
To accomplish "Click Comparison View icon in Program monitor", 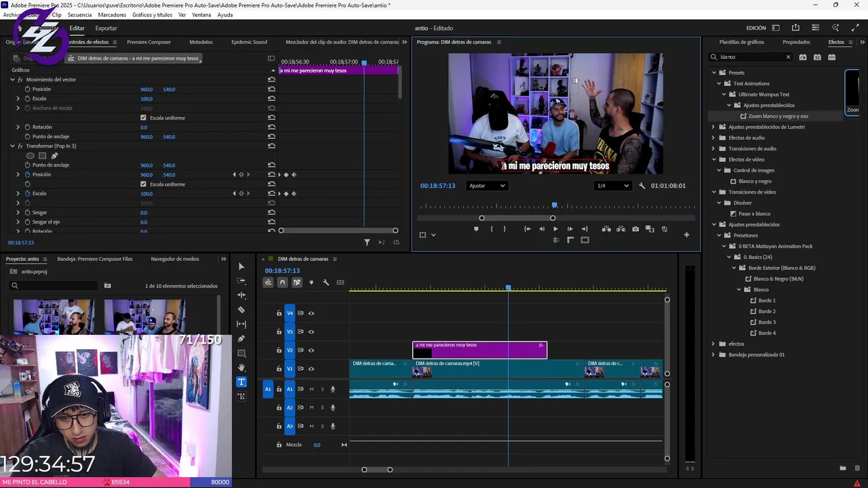I will point(650,229).
